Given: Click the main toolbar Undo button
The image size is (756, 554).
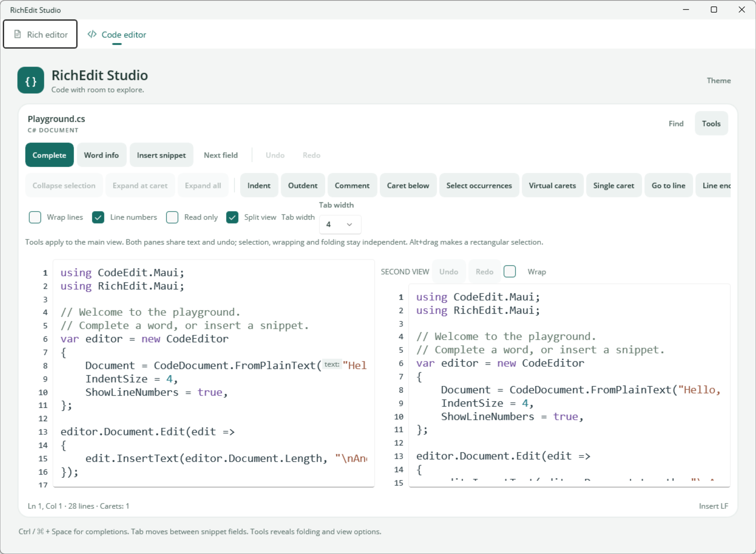Looking at the screenshot, I should pos(275,155).
